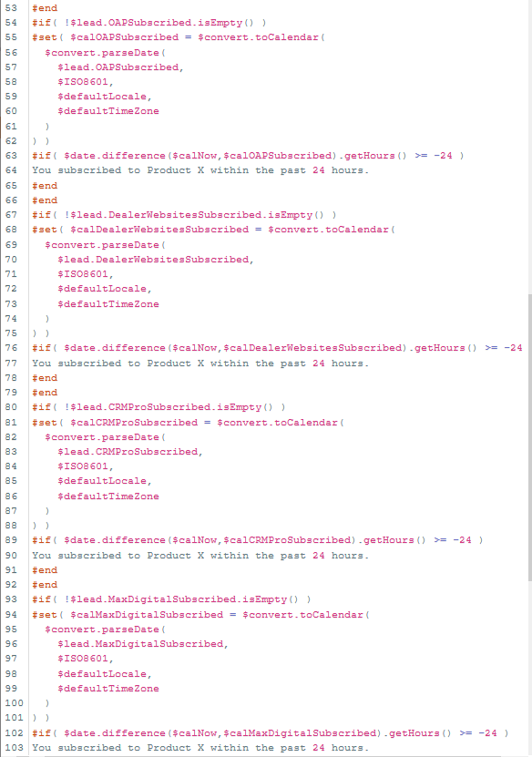
Task: Click the $calDealerWebsitesSubscribed date.difference #if line
Action: click(x=277, y=348)
